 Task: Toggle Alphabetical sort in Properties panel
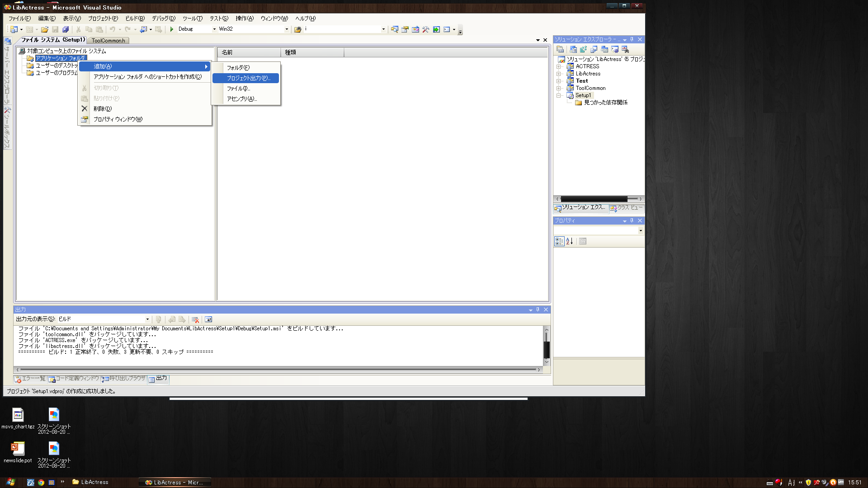tap(570, 241)
